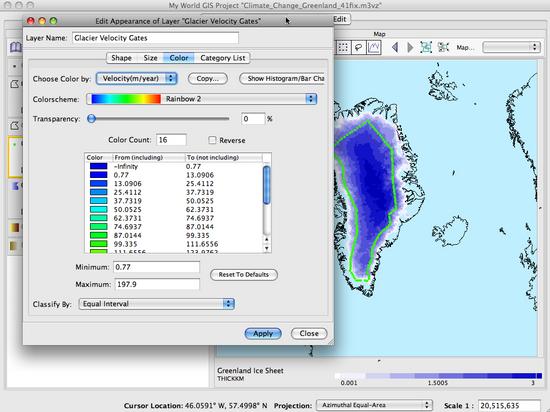
Task: Select the profile graph tool icon
Action: 374,47
